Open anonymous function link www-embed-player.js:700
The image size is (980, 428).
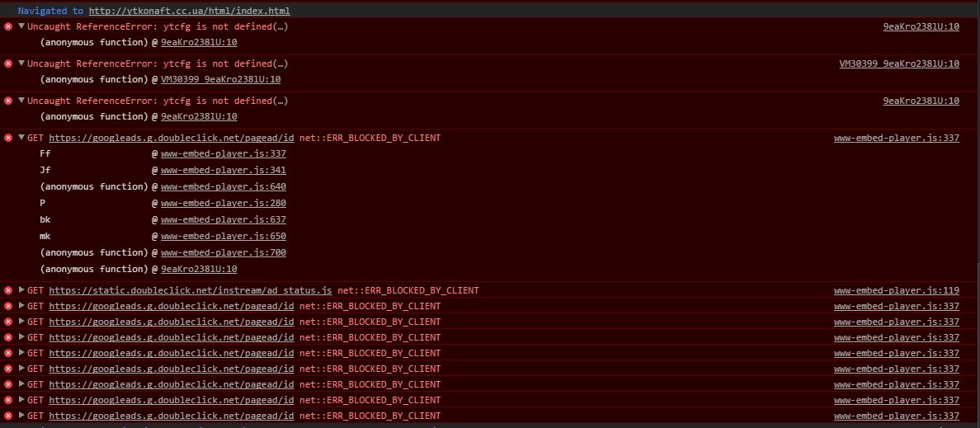pyautogui.click(x=223, y=253)
